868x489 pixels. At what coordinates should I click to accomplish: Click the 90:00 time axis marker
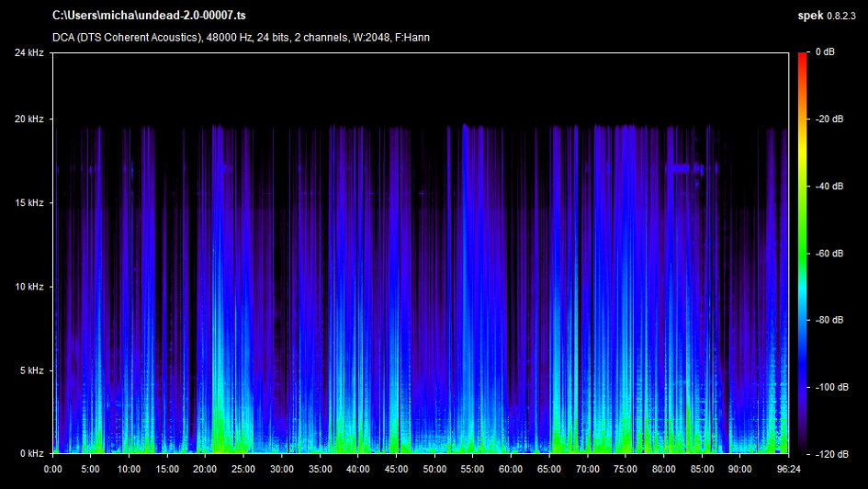[x=738, y=468]
